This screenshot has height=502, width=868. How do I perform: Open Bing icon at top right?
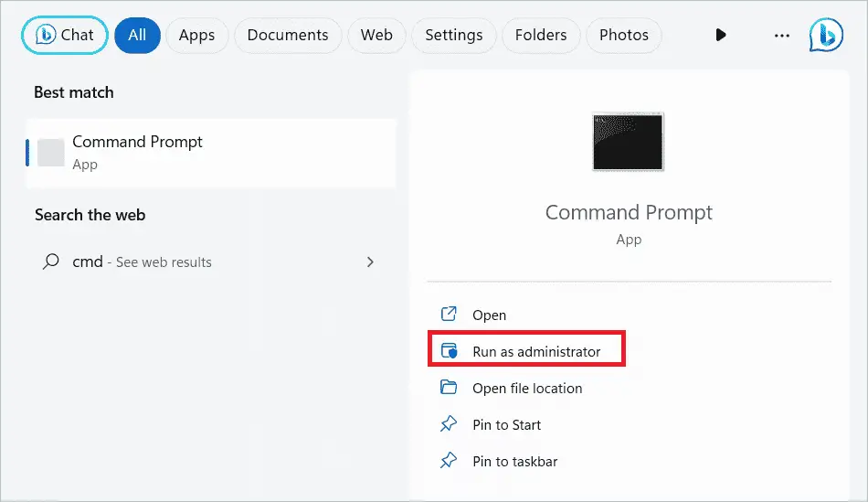tap(826, 35)
